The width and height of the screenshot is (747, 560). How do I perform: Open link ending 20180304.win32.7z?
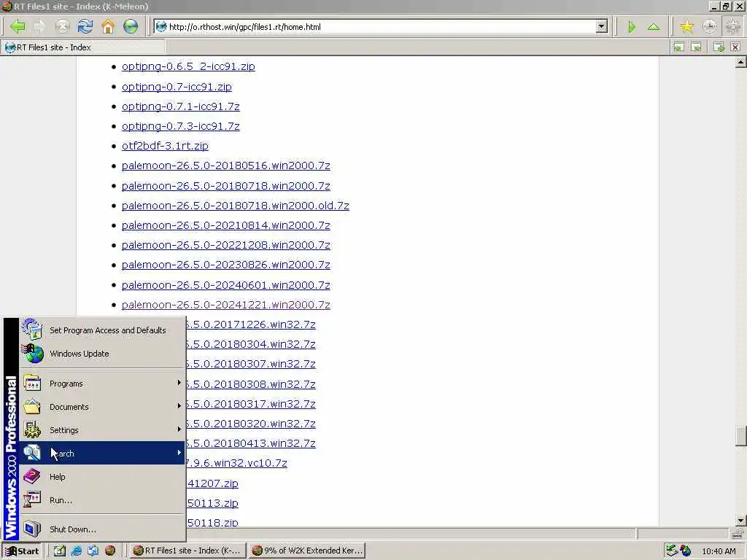[x=251, y=344]
